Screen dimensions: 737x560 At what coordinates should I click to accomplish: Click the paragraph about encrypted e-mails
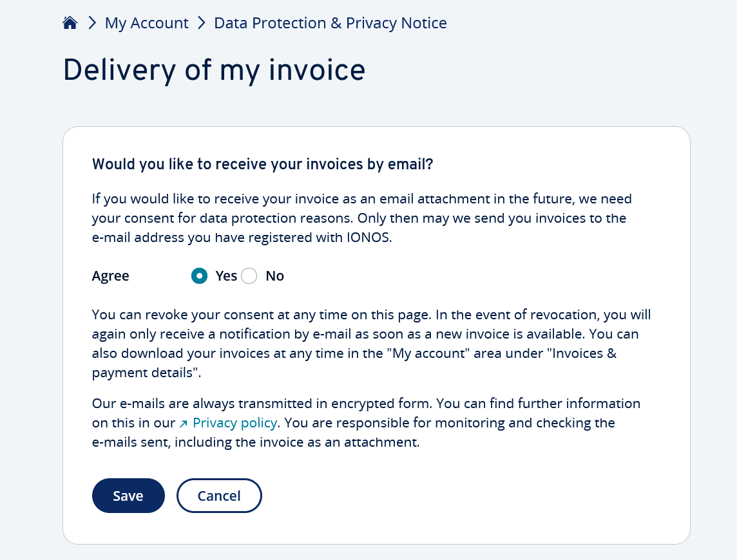point(366,423)
